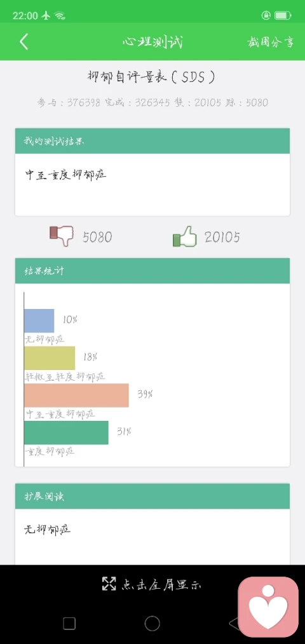Image resolution: width=305 pixels, height=644 pixels.
Task: Tap the back arrow in header
Action: [x=24, y=41]
